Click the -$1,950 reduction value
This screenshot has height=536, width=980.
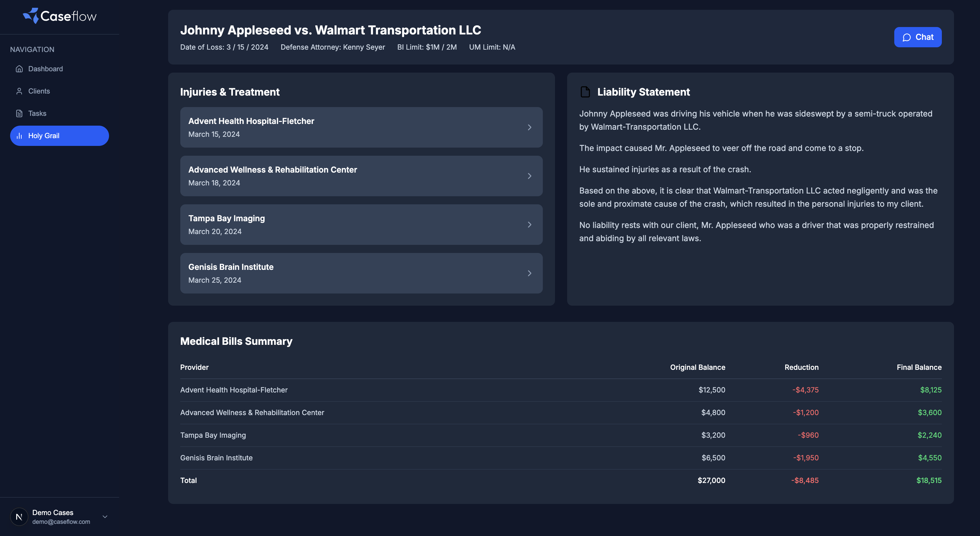coord(806,458)
